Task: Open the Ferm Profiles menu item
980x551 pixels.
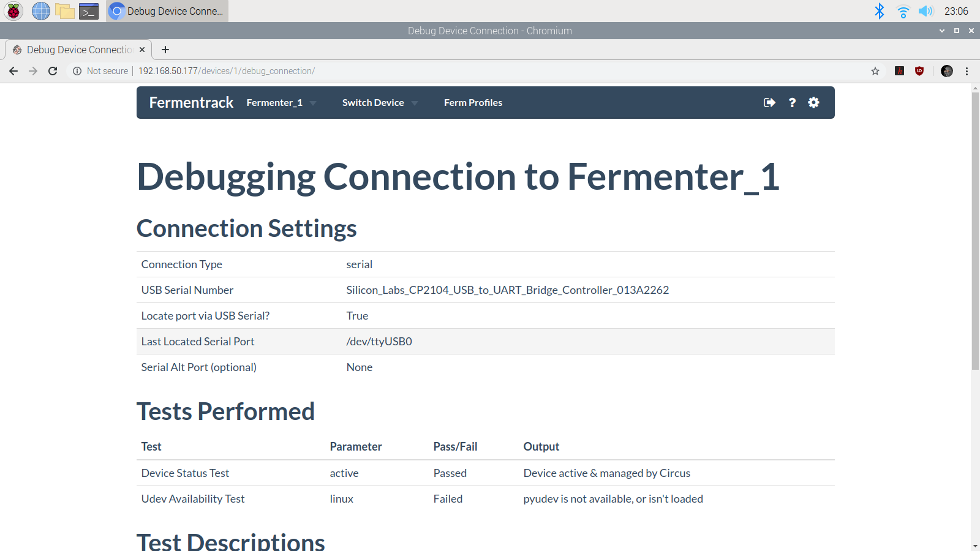Action: click(473, 103)
